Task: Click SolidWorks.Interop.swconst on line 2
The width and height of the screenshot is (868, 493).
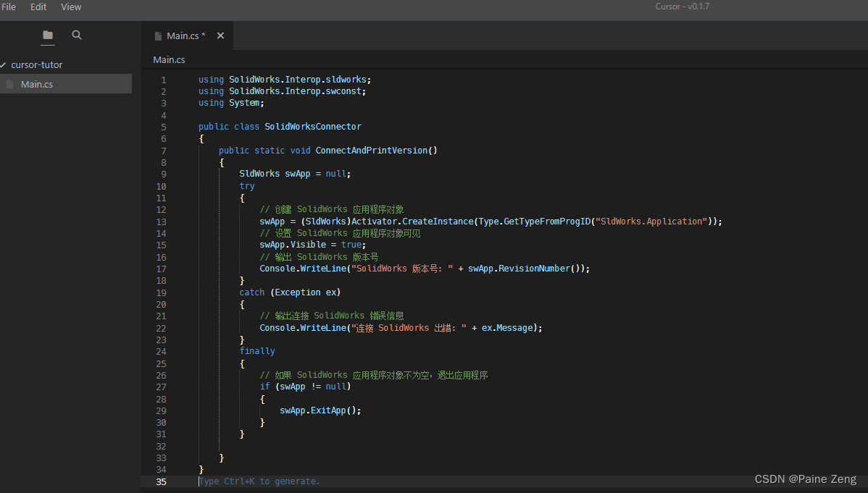Action: coord(295,91)
